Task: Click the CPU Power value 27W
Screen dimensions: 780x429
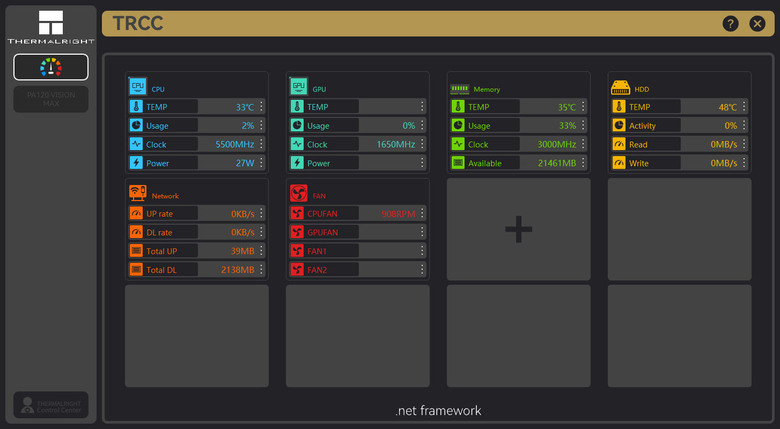Action: pyautogui.click(x=245, y=163)
